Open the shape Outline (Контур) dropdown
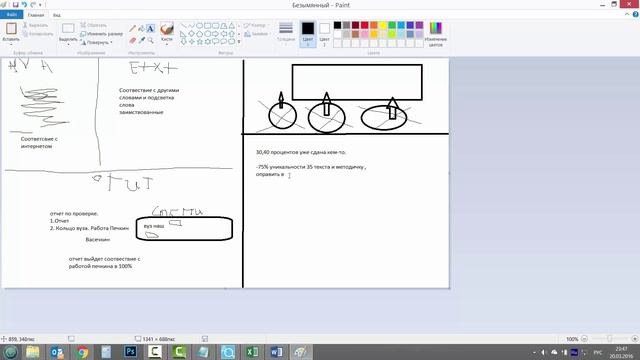This screenshot has height=360, width=640. tap(256, 25)
